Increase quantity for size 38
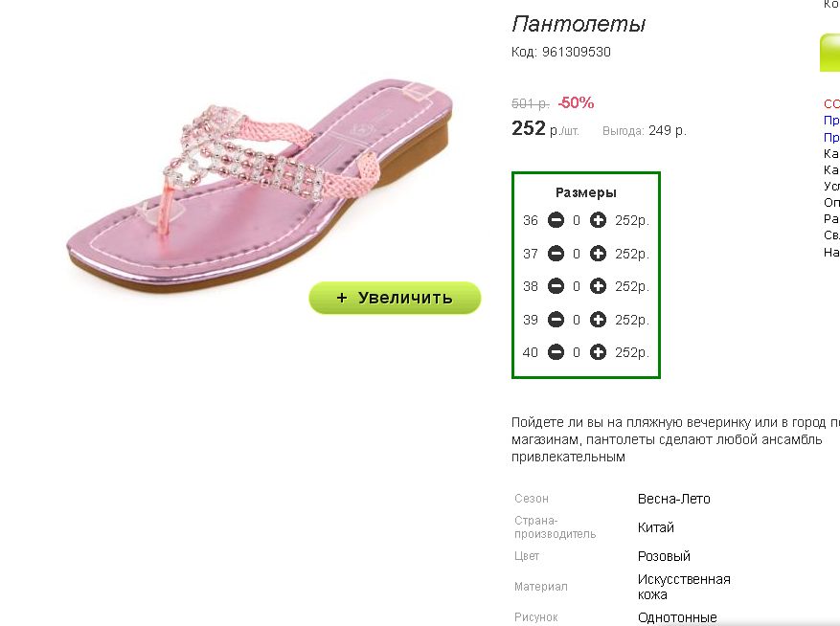840x626 pixels. coord(598,286)
